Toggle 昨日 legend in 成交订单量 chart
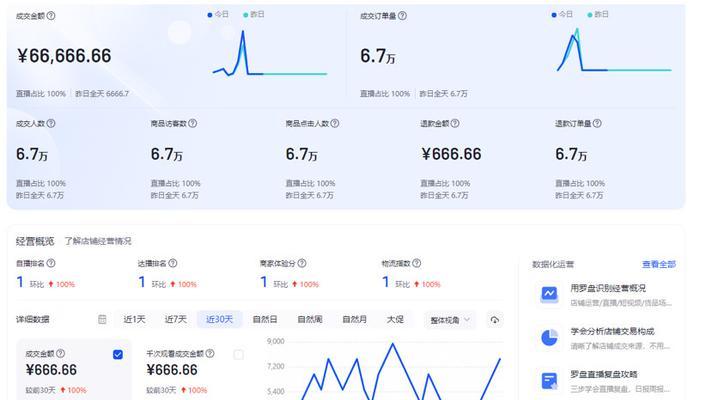The image size is (712, 400). click(598, 15)
